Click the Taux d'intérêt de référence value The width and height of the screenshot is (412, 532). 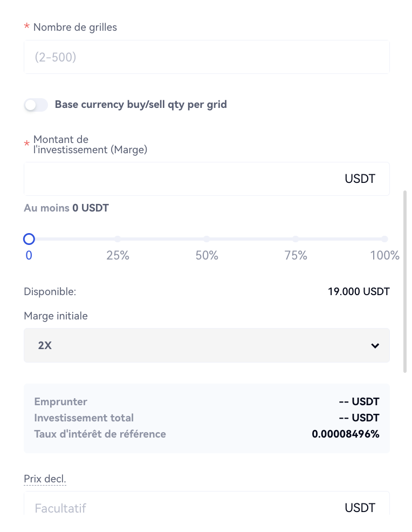pyautogui.click(x=346, y=434)
